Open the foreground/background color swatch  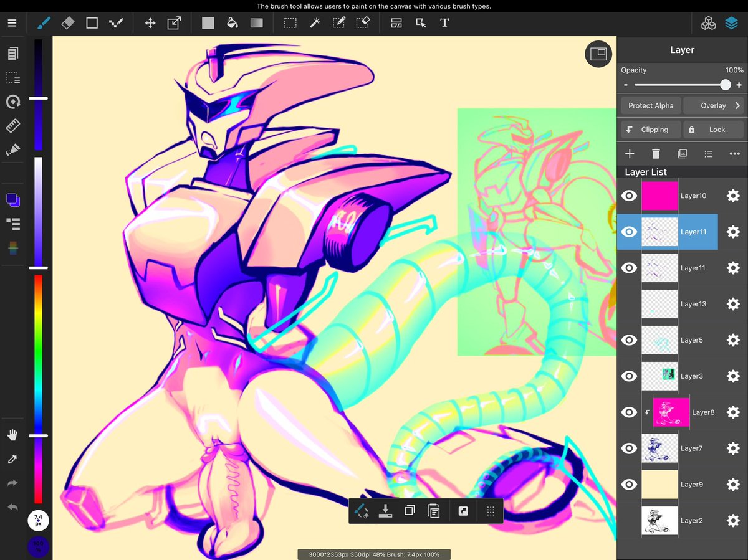13,200
